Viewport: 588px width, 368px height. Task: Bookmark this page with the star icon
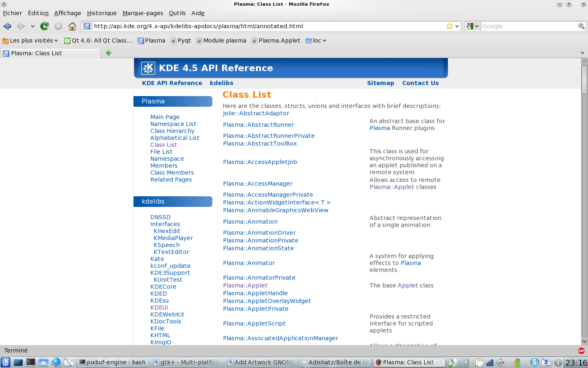click(x=450, y=26)
